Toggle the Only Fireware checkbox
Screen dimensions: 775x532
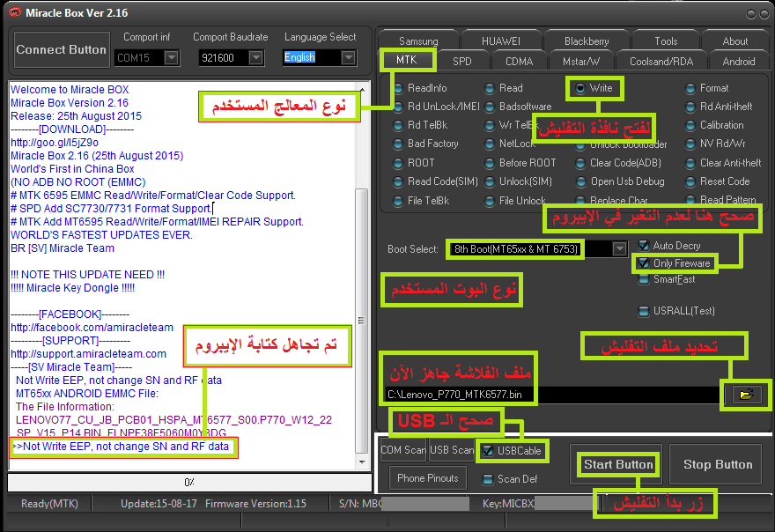tap(644, 263)
